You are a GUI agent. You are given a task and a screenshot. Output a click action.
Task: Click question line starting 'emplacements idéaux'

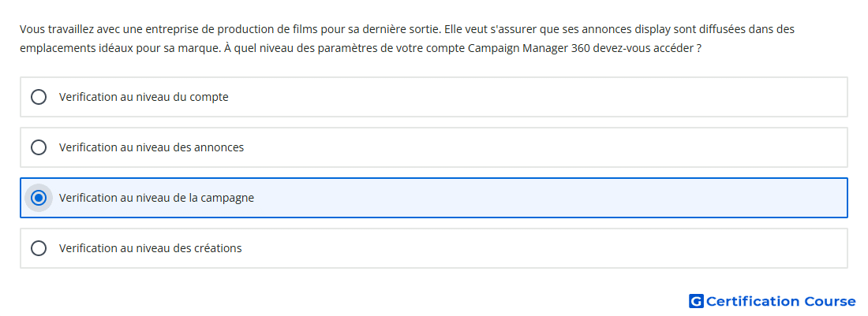tap(361, 48)
